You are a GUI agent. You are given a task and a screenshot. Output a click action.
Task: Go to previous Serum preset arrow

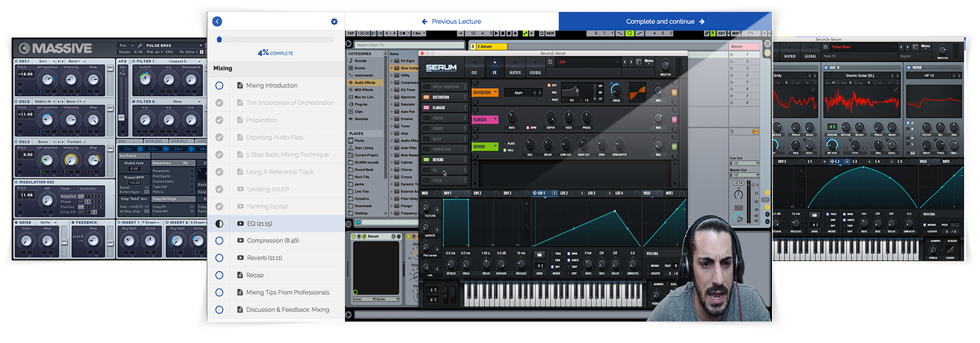coord(625,62)
